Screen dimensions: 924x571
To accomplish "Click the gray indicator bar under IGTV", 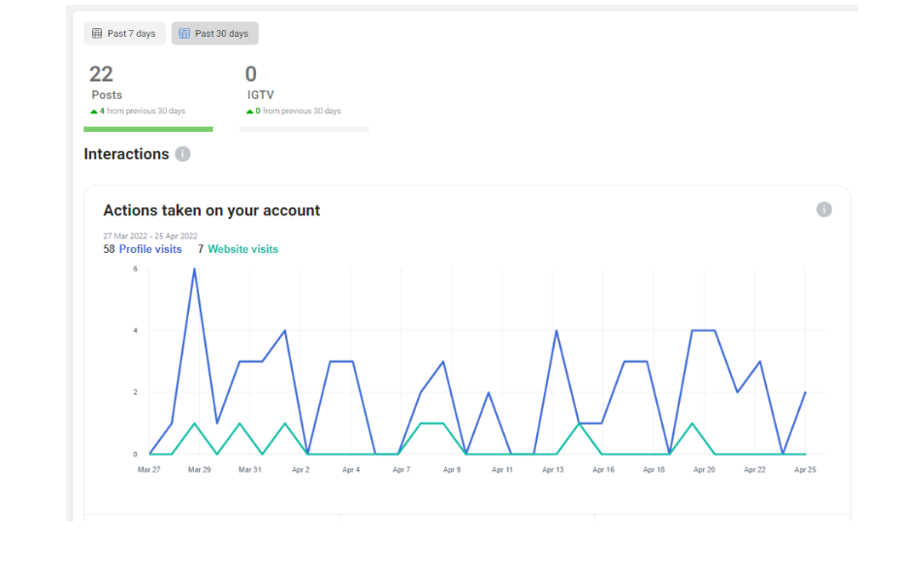I will click(303, 129).
